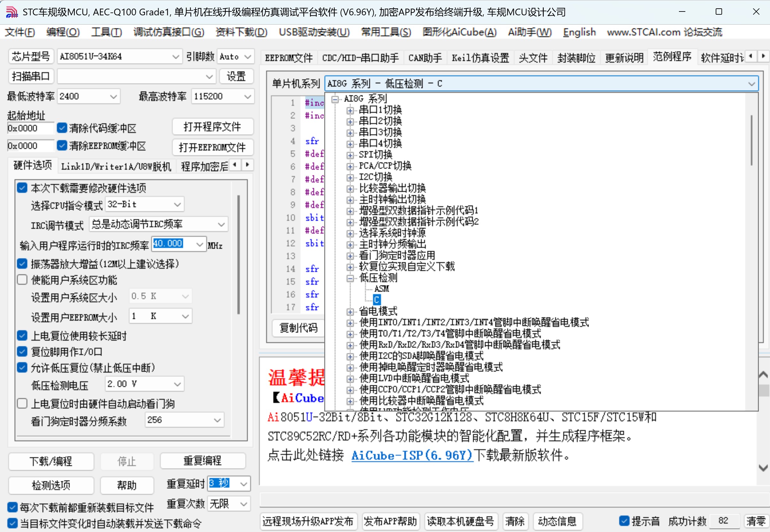770x532 pixels.
Task: Toggle 每次下载前都重新装载目标文件 checkbox
Action: [x=12, y=507]
